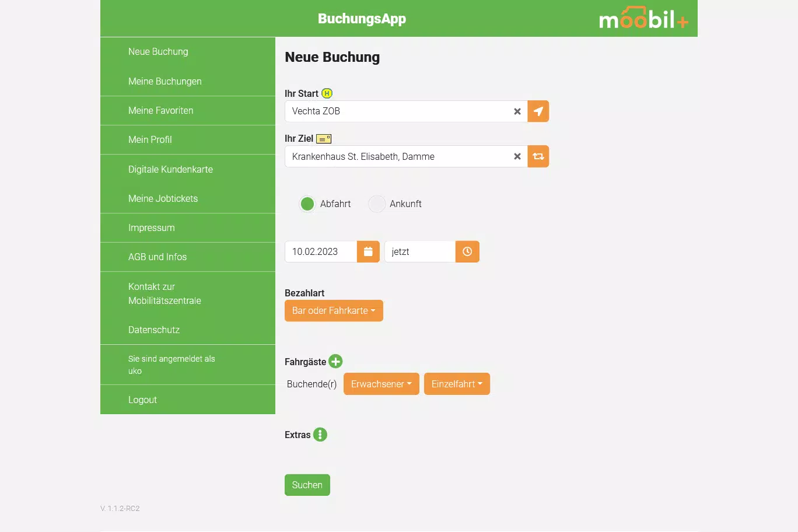
Task: Open the clock time picker icon
Action: pos(467,251)
